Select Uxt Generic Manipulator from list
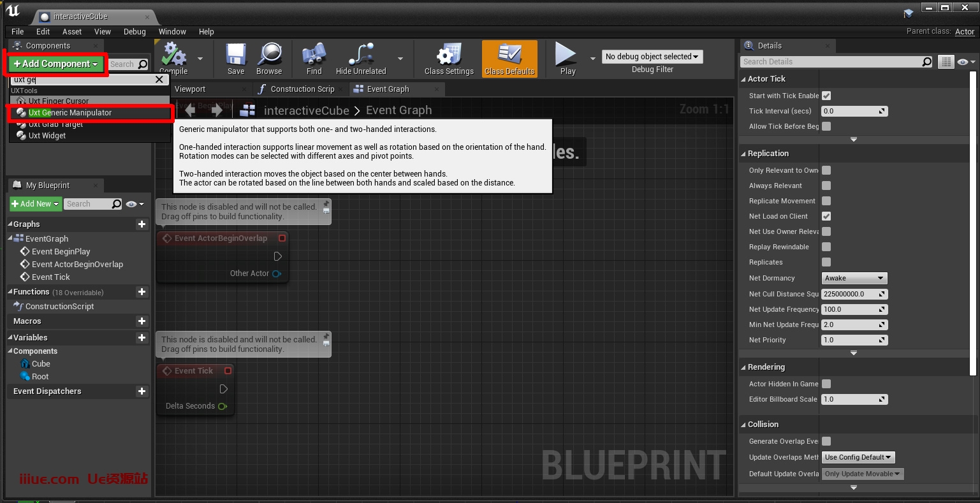Viewport: 980px width, 503px height. pyautogui.click(x=70, y=113)
